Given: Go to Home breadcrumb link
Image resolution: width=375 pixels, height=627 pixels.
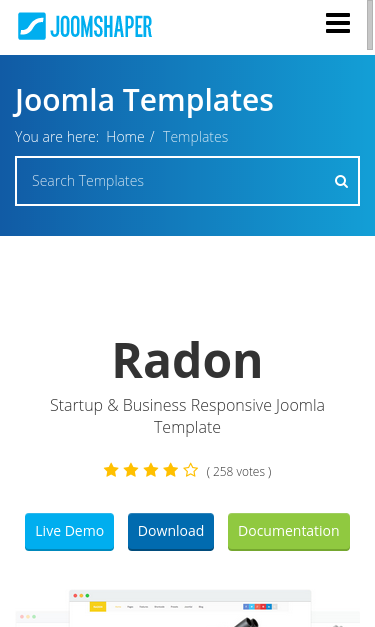Looking at the screenshot, I should tap(125, 137).
